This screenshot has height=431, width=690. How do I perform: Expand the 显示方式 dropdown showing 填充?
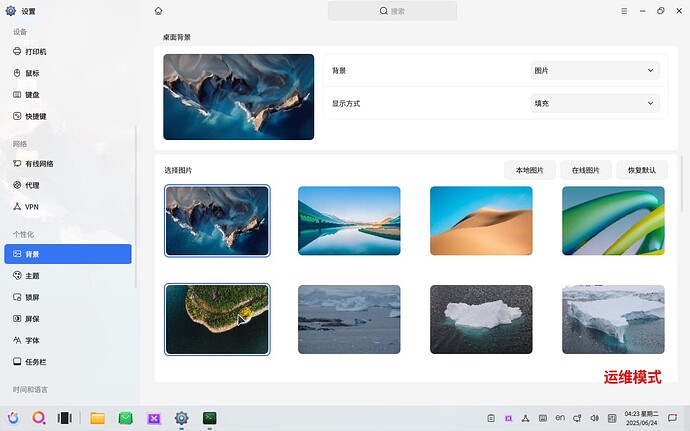pyautogui.click(x=595, y=103)
